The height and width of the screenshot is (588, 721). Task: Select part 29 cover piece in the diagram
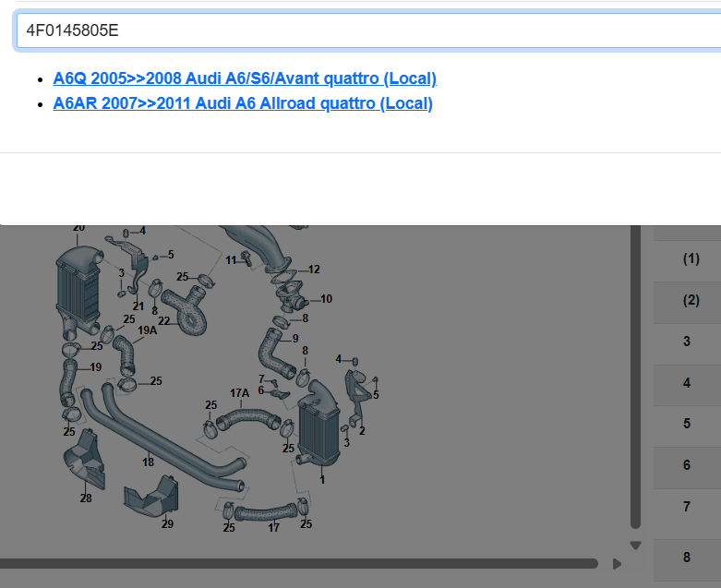[153, 498]
